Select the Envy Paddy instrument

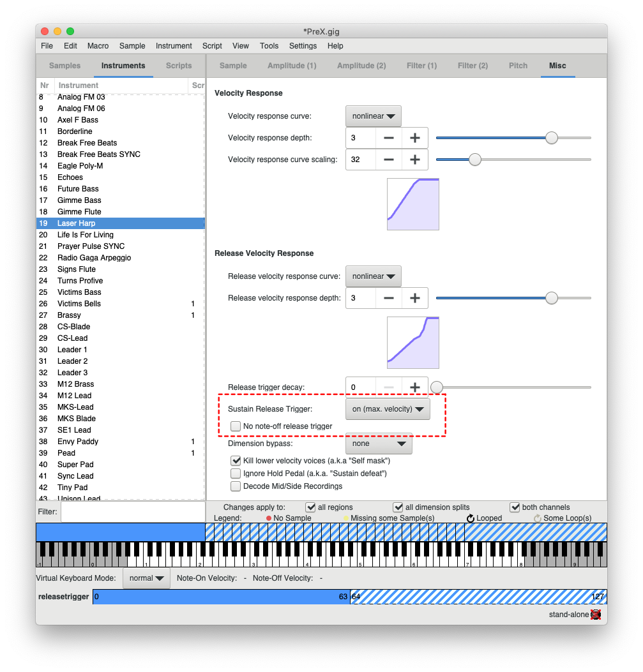tap(121, 442)
